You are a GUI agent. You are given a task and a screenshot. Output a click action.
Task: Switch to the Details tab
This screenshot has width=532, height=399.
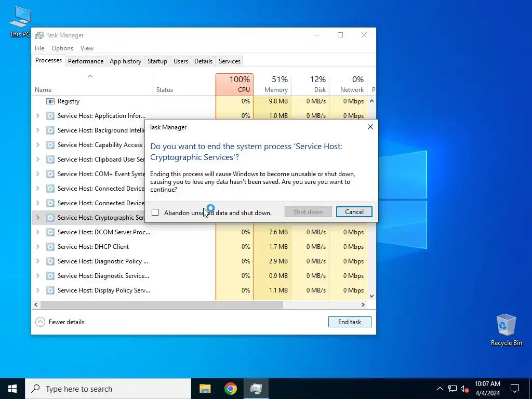(x=203, y=61)
